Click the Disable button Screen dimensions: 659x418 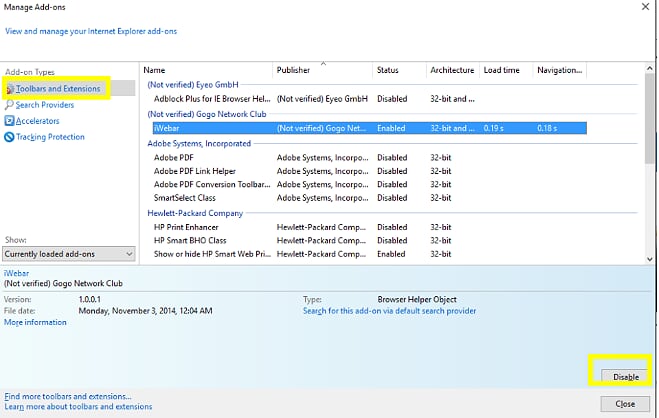[625, 376]
